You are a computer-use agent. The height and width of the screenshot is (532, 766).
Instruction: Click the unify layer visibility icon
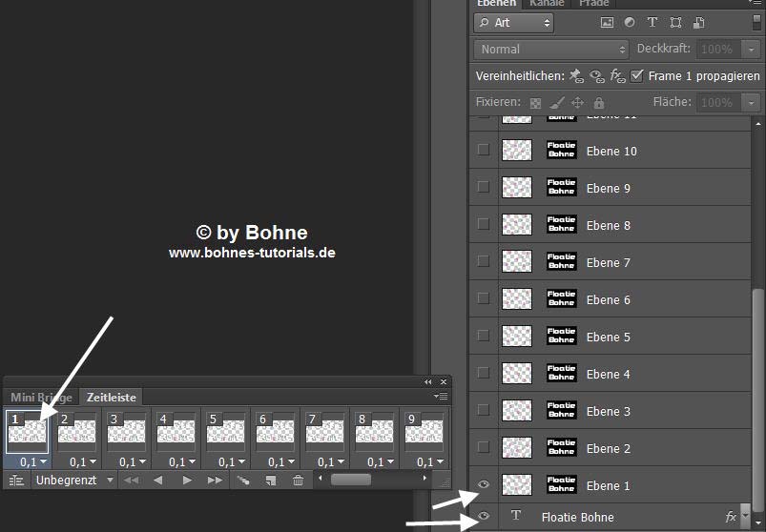[x=597, y=76]
